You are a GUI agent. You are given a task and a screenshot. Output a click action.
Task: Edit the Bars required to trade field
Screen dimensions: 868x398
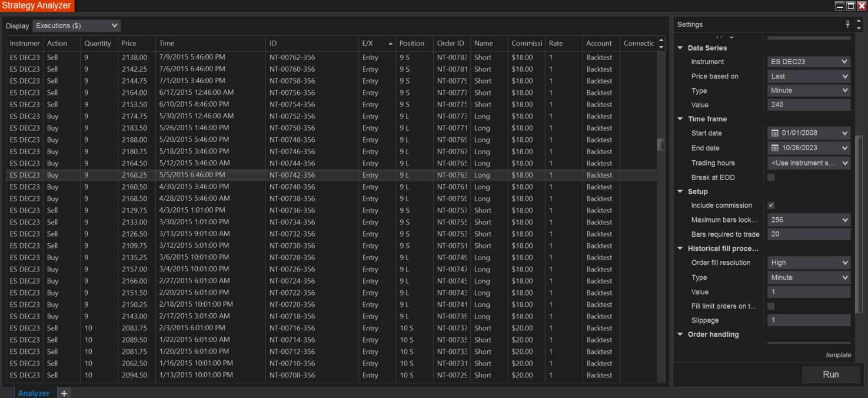click(809, 234)
